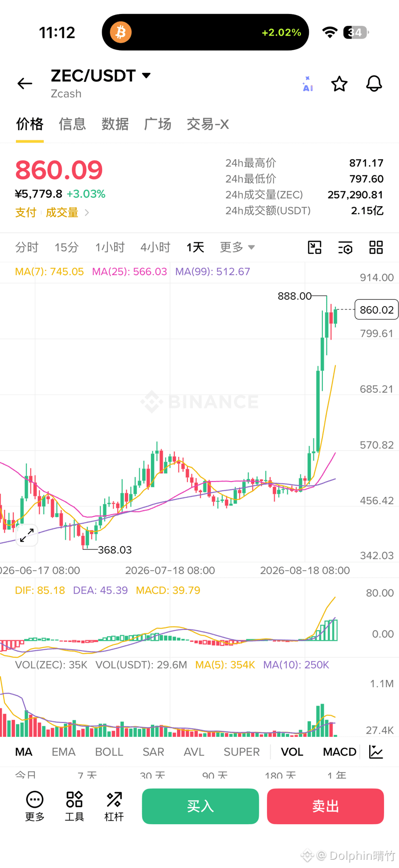Select the 1天 timeframe
Screen dimensions: 399x868
point(195,247)
